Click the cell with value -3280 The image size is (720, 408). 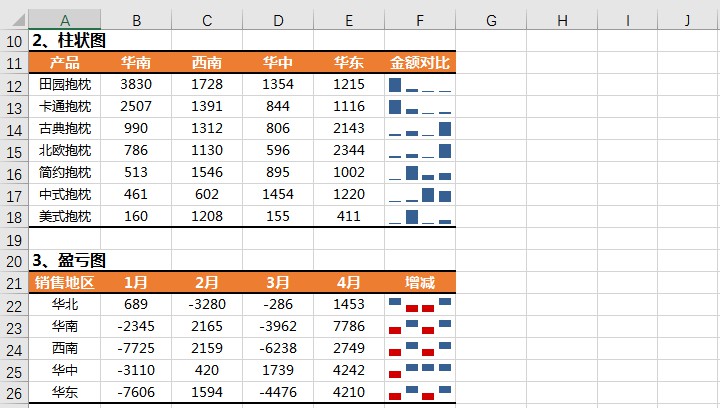click(x=207, y=304)
